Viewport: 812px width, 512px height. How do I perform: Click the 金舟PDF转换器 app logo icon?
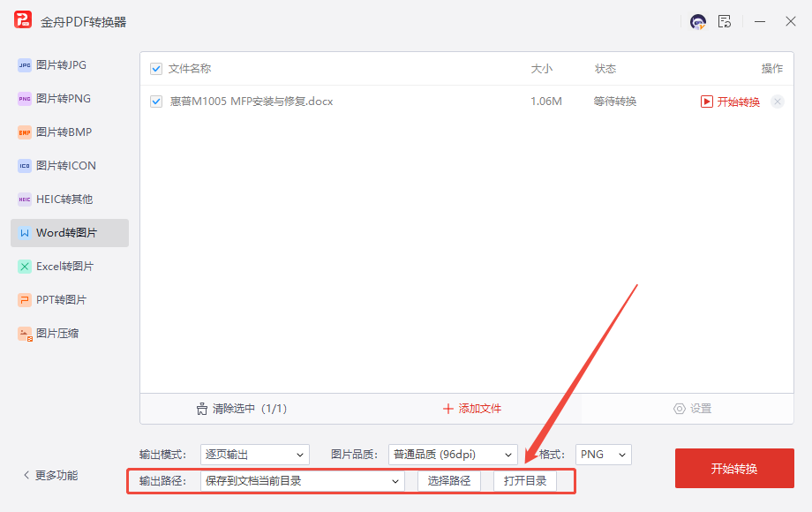tap(23, 20)
